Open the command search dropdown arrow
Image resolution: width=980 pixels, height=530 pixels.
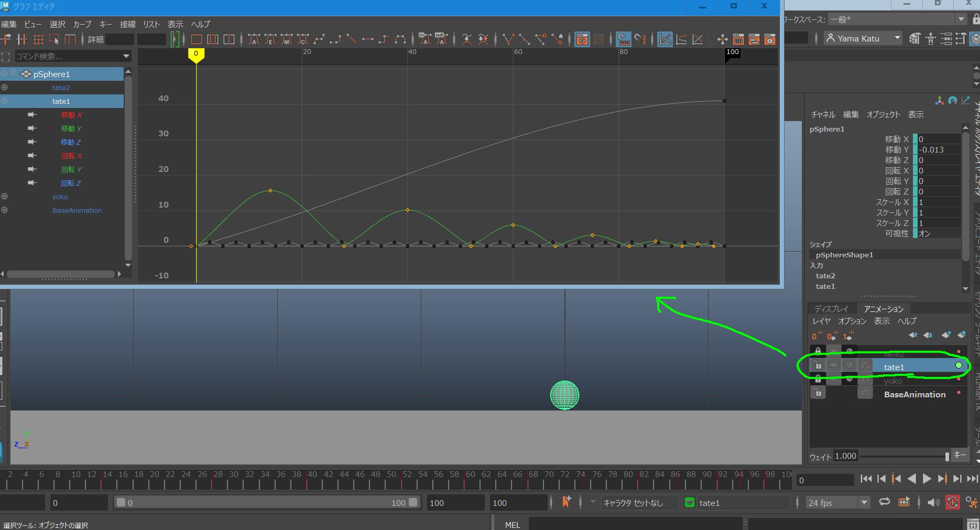[x=126, y=56]
